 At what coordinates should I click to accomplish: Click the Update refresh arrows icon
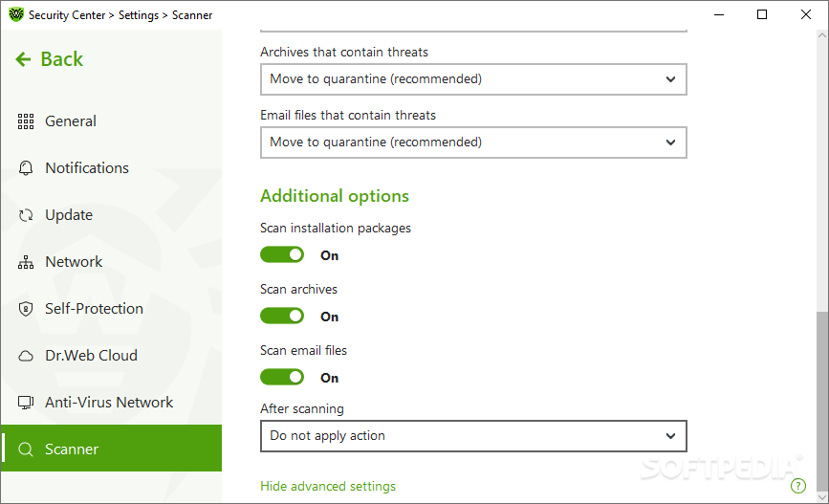[x=26, y=215]
